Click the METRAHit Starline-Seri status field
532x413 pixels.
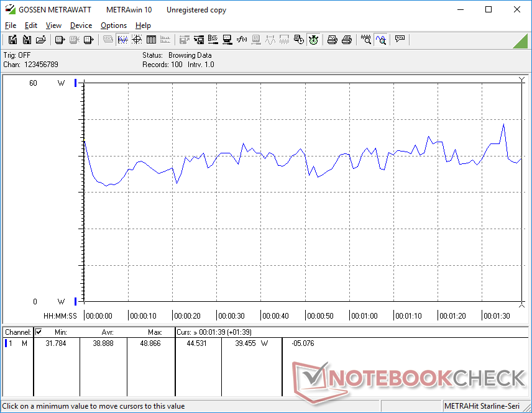point(482,406)
